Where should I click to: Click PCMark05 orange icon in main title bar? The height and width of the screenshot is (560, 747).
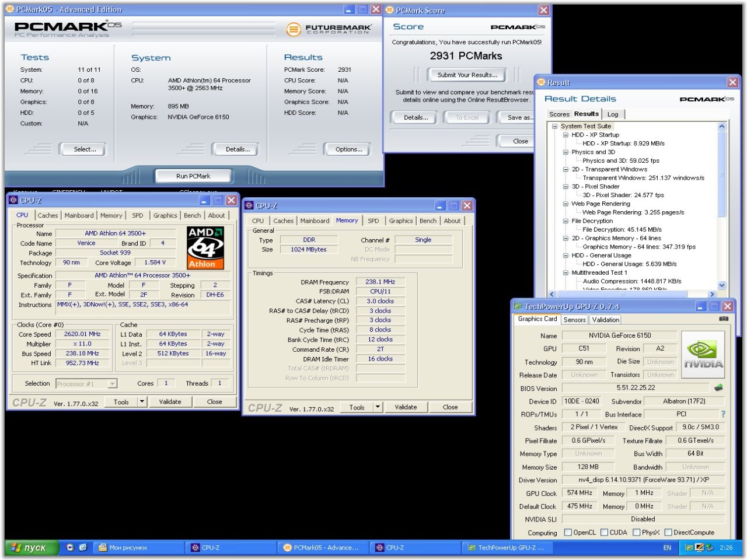[11, 9]
